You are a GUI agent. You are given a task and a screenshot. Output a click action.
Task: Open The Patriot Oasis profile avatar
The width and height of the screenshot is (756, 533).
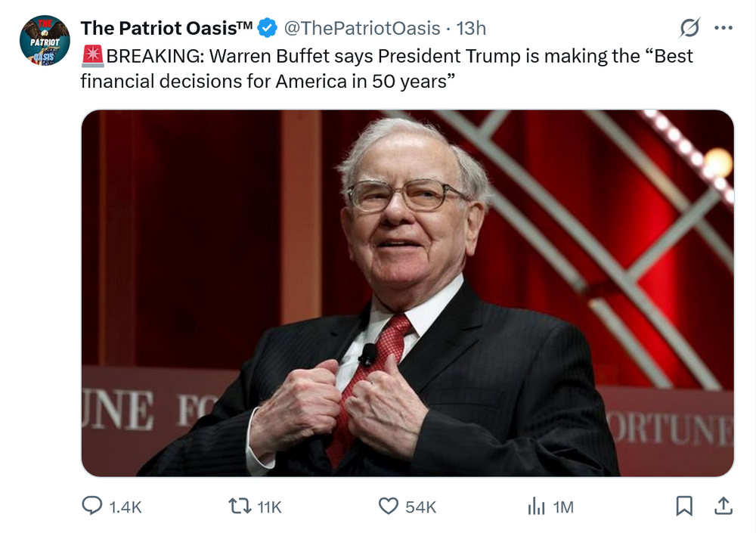coord(45,40)
